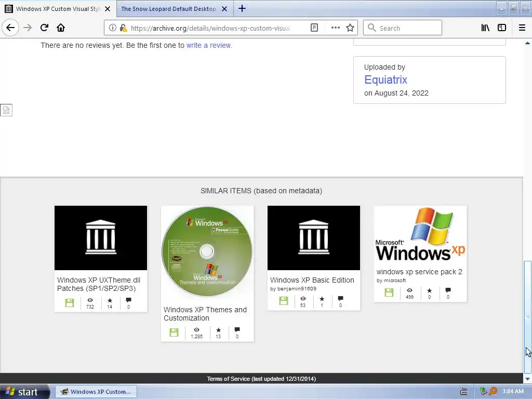Click the taskbar clock showing 3:04 AM
532x399 pixels.
click(x=513, y=391)
